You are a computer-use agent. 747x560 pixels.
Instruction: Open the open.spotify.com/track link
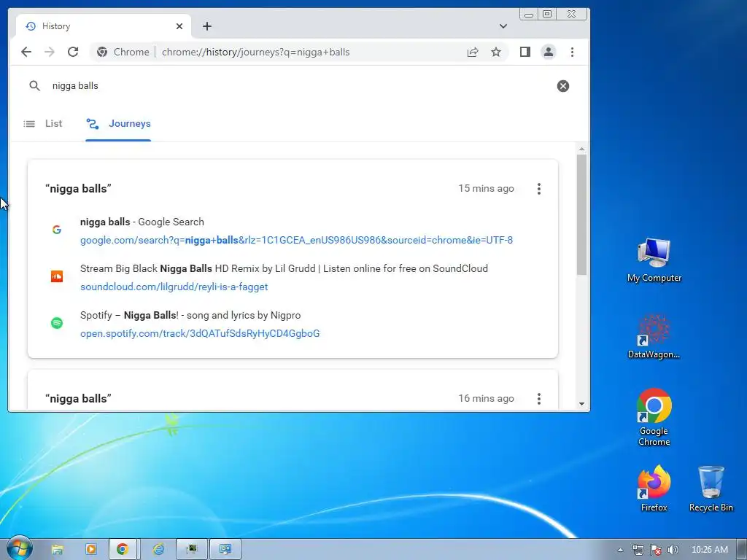tap(200, 333)
